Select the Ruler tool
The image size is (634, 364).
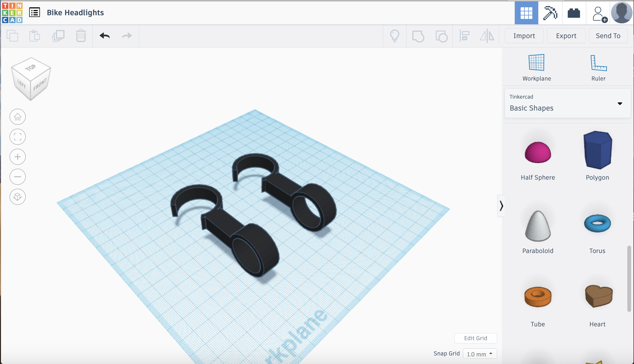[x=598, y=67]
